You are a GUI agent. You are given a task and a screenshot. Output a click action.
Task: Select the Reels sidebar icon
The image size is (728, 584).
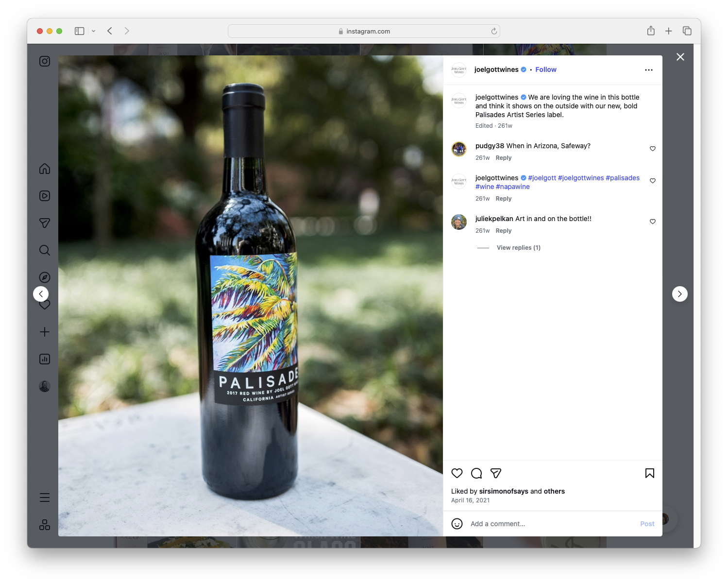click(x=44, y=195)
